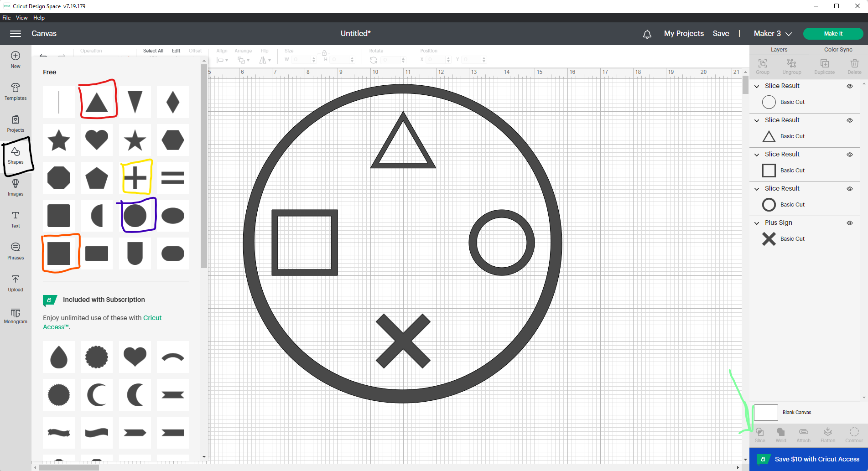This screenshot has height=471, width=868.
Task: Click the Slice tool
Action: click(760, 435)
